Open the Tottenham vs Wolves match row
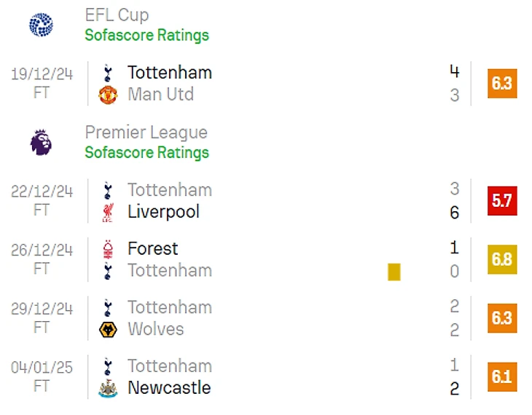 click(277, 318)
